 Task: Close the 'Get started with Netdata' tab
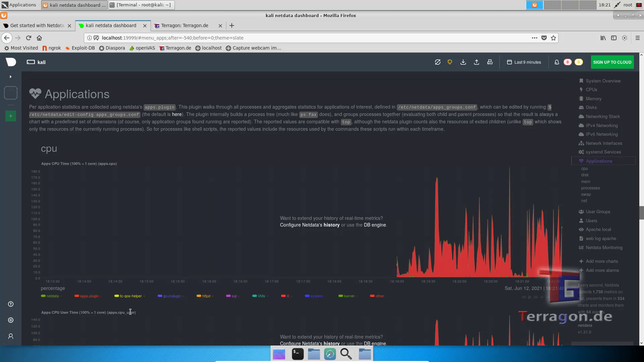tap(69, 25)
